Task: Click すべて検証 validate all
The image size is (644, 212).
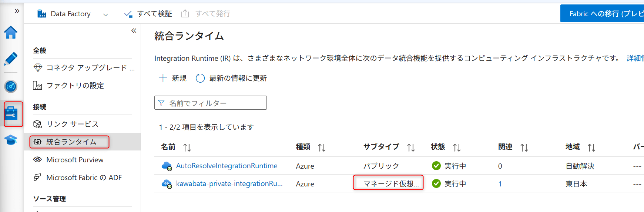Action: 148,14
